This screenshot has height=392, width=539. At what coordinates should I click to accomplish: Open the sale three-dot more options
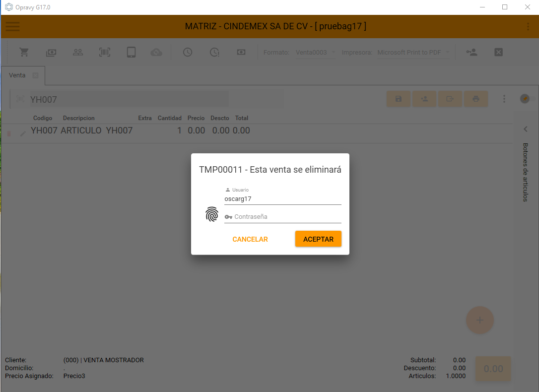click(504, 99)
